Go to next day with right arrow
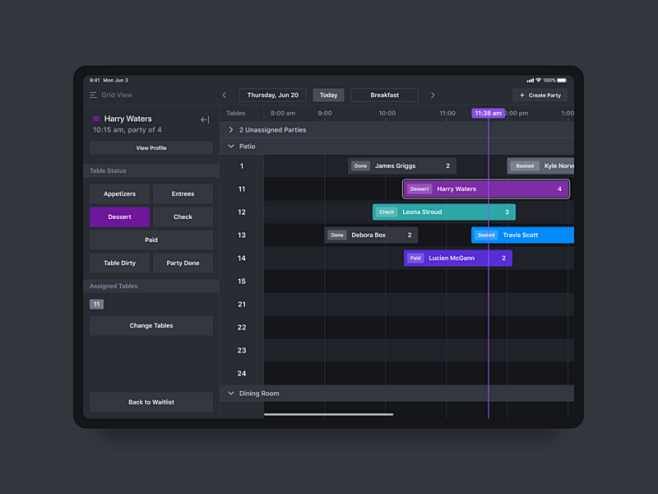This screenshot has height=494, width=658. pyautogui.click(x=432, y=95)
